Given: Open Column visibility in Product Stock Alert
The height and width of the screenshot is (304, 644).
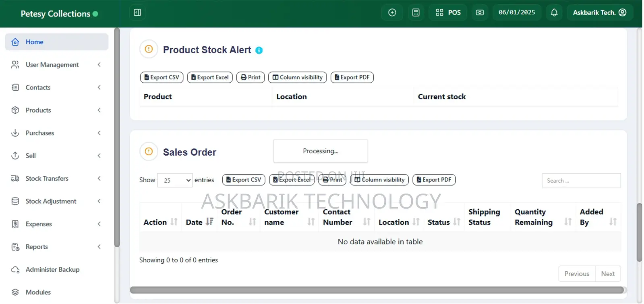Looking at the screenshot, I should pos(298,77).
